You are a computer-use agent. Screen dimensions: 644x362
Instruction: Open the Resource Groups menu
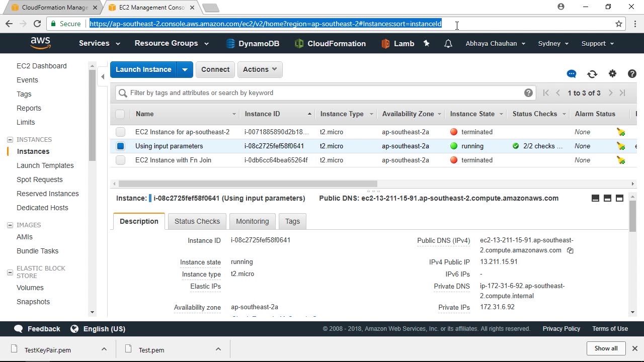(172, 43)
